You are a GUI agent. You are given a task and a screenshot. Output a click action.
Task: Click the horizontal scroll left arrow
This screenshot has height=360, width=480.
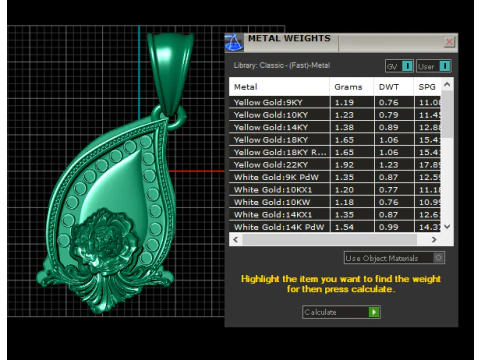(236, 239)
